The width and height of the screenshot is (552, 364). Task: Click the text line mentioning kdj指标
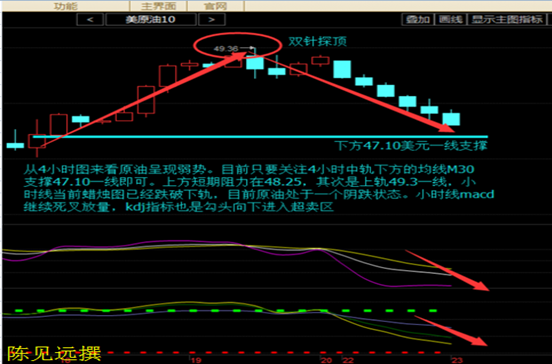tap(178, 207)
